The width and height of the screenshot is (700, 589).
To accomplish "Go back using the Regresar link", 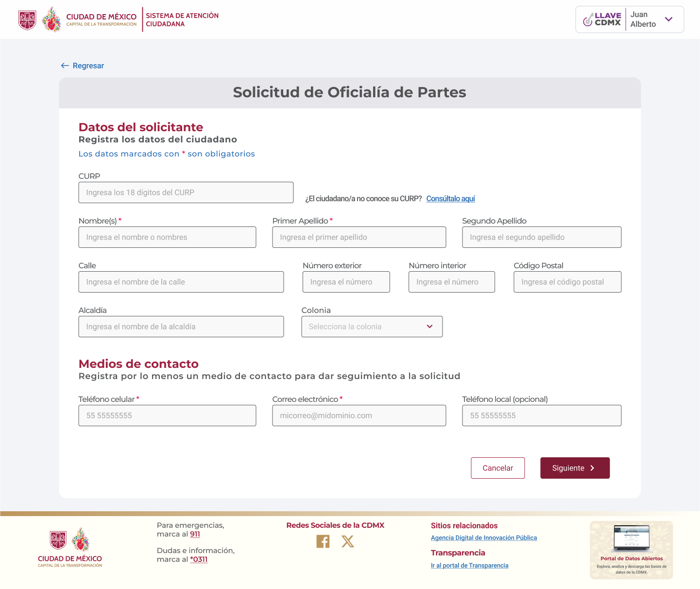I will [x=83, y=66].
